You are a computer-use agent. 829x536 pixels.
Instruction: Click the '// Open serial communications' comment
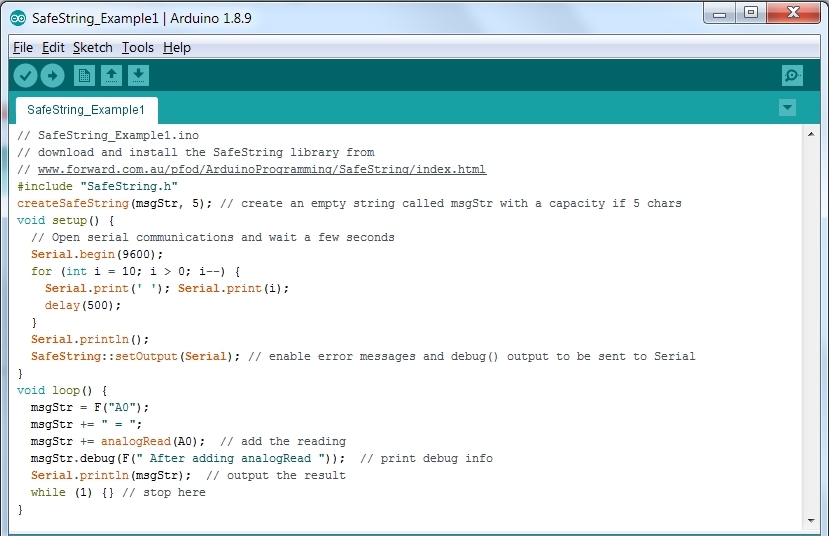(213, 237)
